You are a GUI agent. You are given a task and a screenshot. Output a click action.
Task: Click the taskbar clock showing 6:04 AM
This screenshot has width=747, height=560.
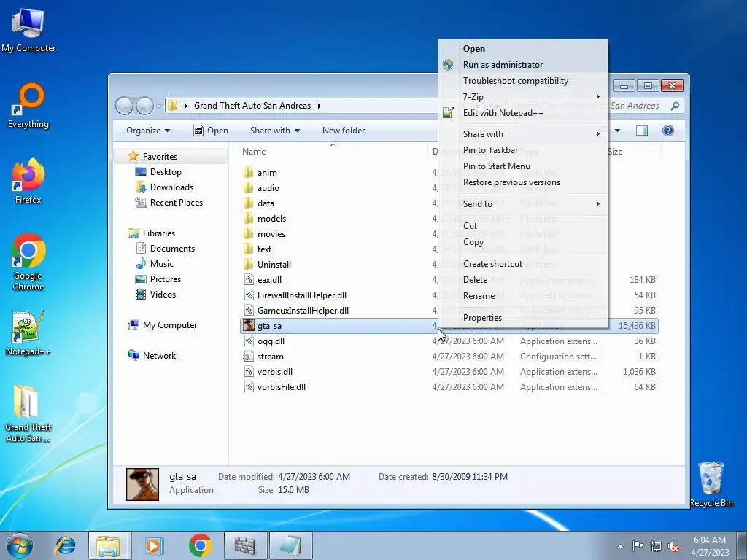tap(710, 546)
